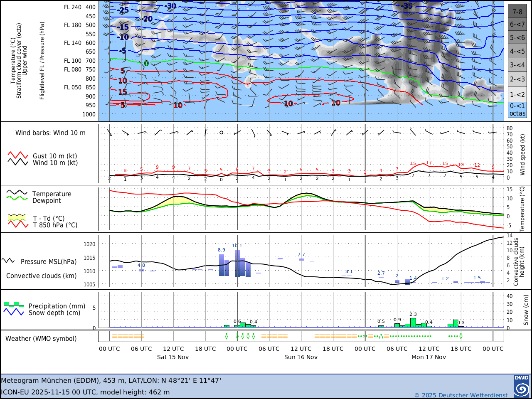Select the 2-<3 cloud cover swatch
Screen dimensions: 532x399
(517, 79)
